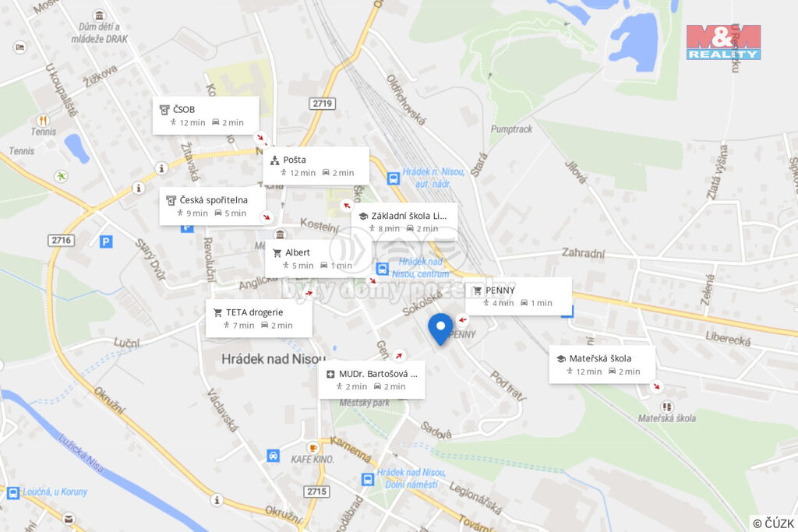Screen dimensions: 798x532
Task: Open the Pošta info card
Action: pos(316,167)
